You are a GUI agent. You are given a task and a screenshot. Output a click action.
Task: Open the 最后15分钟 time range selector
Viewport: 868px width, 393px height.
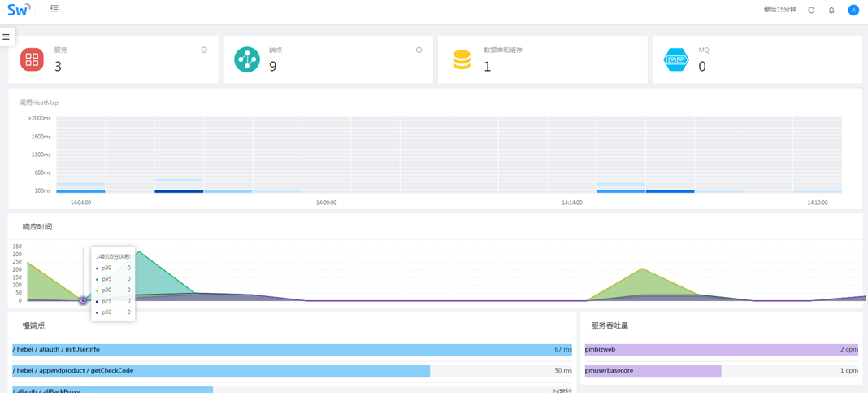pos(779,10)
